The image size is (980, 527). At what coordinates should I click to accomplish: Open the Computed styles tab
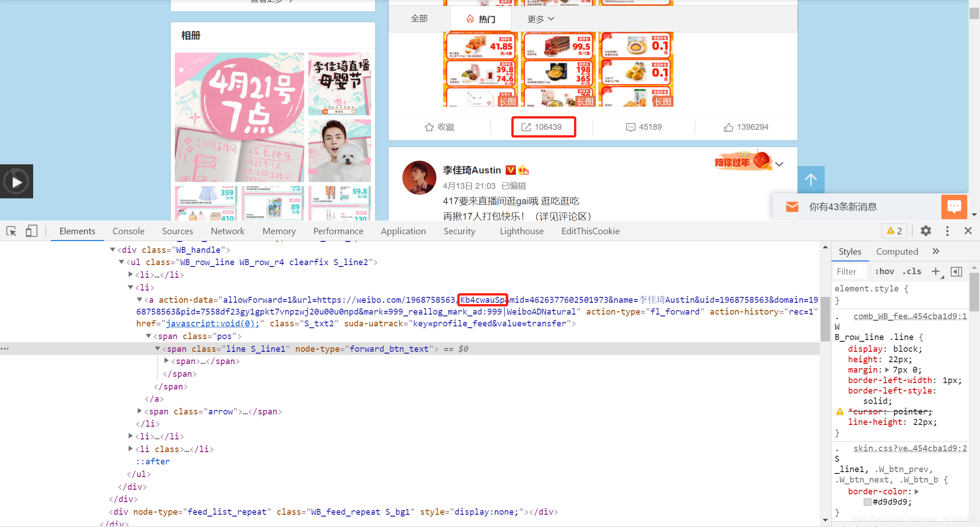coord(897,251)
